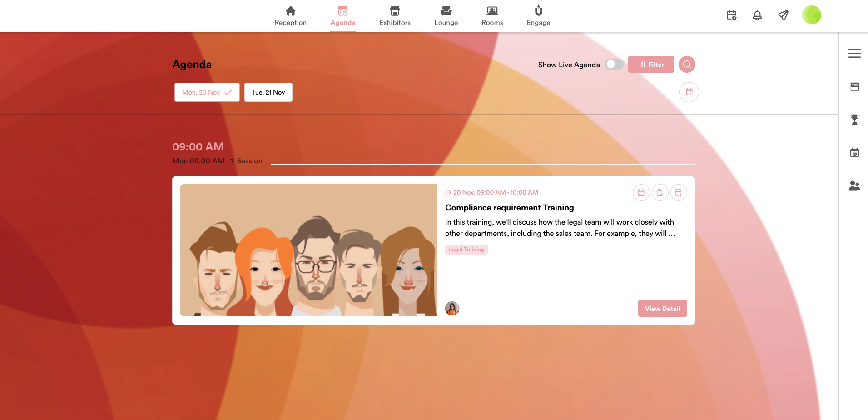Open hamburger menu in right sidebar

pyautogui.click(x=854, y=54)
